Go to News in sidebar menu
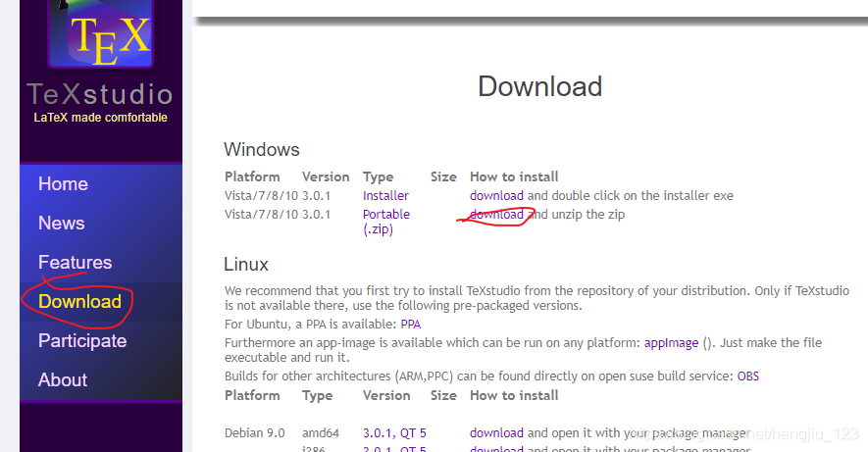 [x=62, y=223]
